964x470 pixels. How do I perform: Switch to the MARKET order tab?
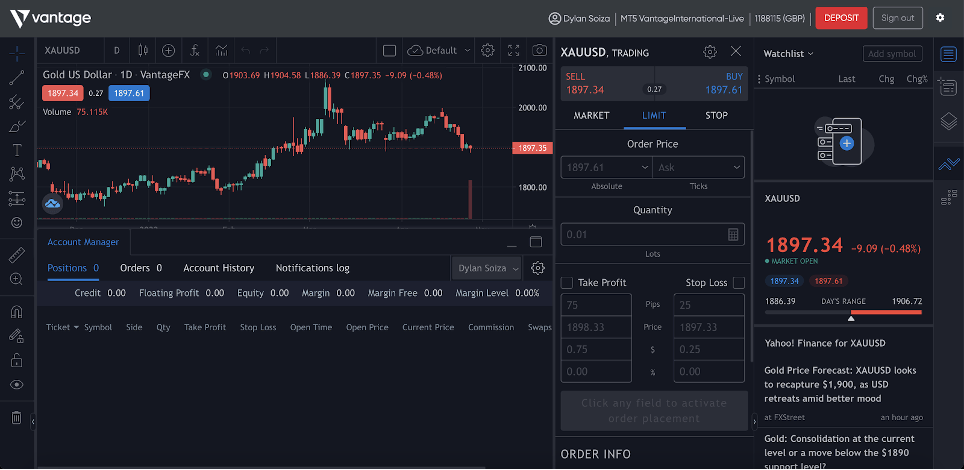(591, 116)
